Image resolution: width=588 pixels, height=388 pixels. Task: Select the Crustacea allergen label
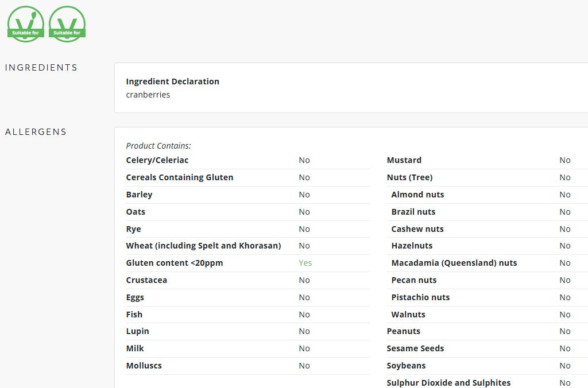(146, 280)
